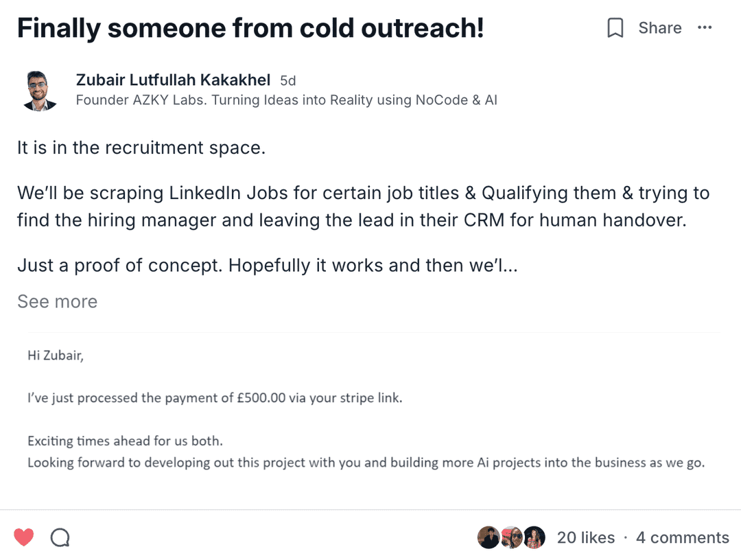Click the 5d post timestamp
This screenshot has height=560, width=741.
click(288, 81)
